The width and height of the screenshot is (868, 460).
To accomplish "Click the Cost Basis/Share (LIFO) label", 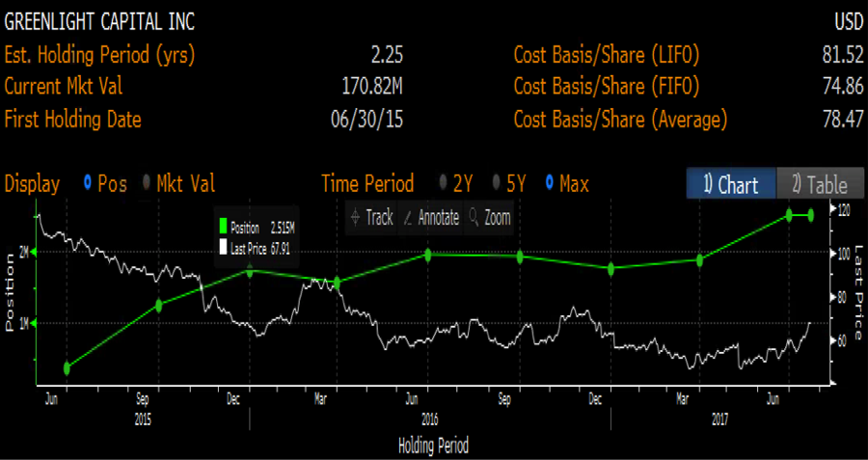I will pyautogui.click(x=607, y=55).
